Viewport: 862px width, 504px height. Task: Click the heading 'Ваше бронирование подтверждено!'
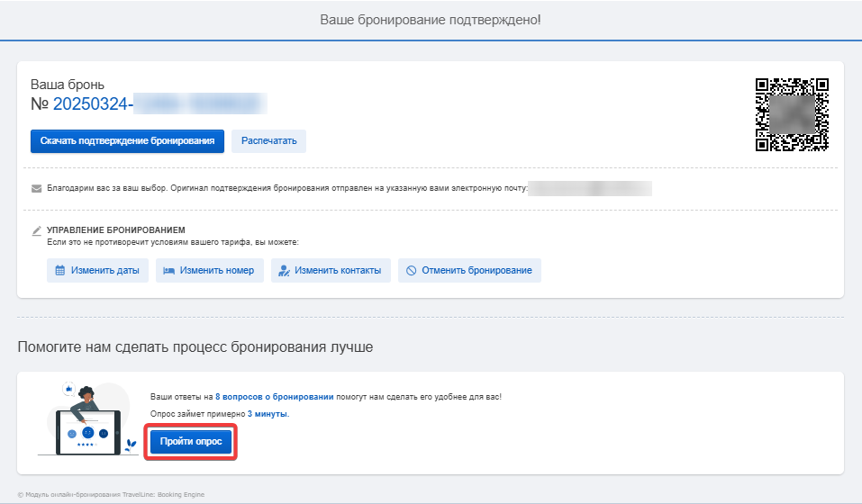pos(431,20)
